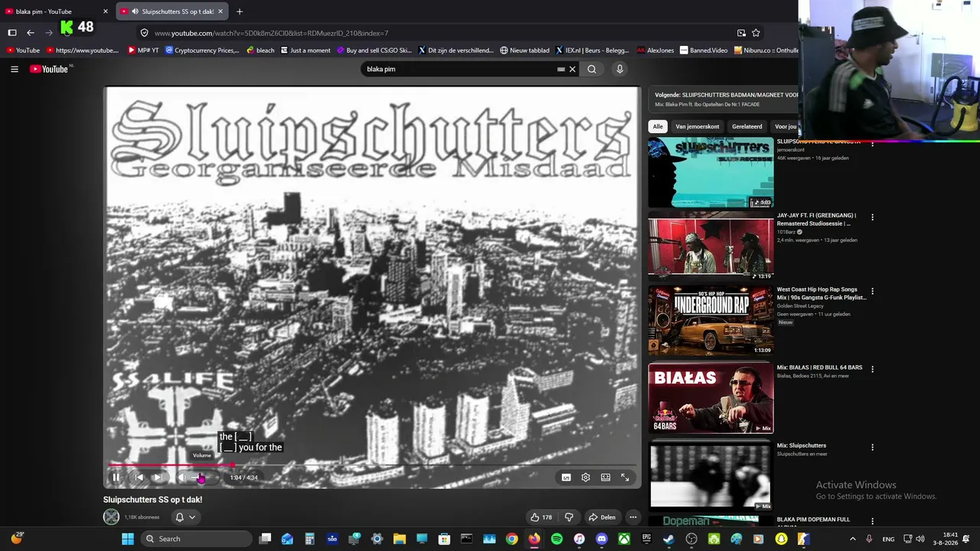Open options for Mix: Sluipschutters

872,447
